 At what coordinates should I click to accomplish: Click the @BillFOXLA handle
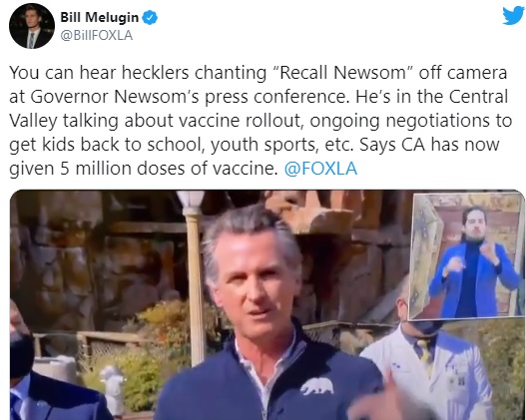tap(96, 35)
